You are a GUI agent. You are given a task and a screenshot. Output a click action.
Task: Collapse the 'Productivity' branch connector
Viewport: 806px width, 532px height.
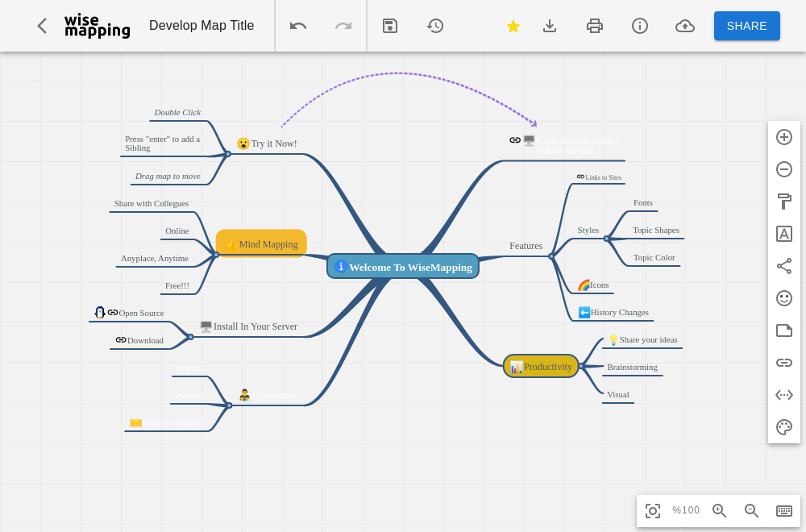[581, 366]
